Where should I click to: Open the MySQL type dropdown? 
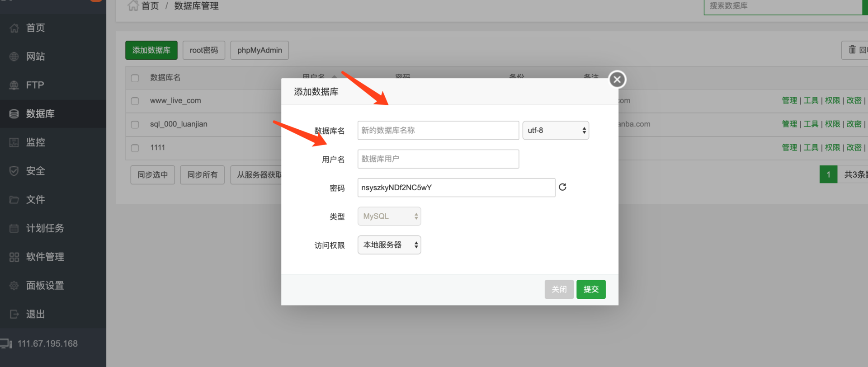(389, 216)
